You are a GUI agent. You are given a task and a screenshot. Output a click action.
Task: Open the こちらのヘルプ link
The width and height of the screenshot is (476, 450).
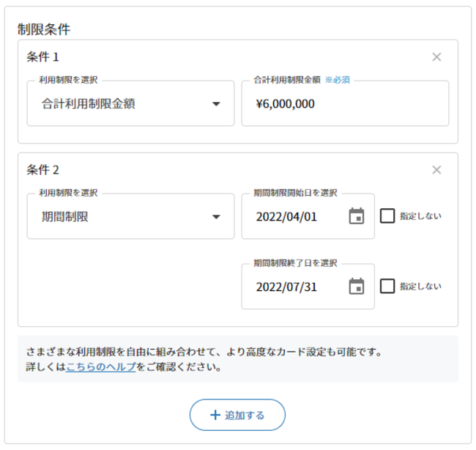coord(101,367)
